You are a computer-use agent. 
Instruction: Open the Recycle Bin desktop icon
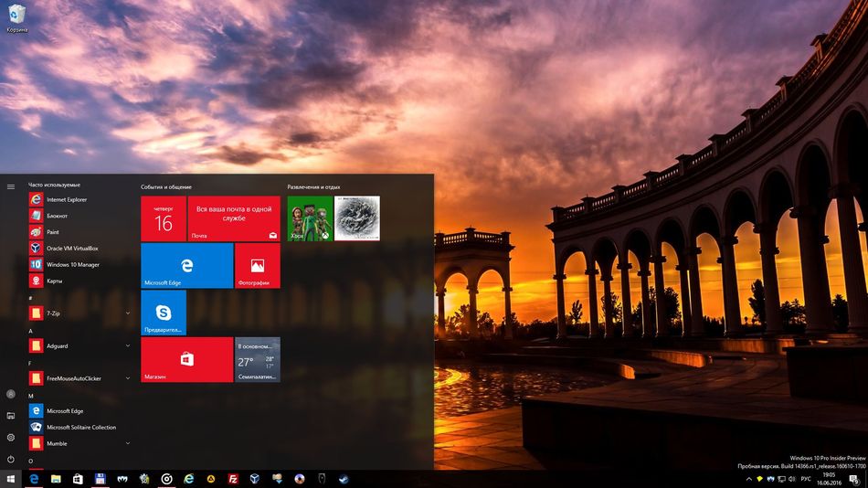click(x=16, y=18)
